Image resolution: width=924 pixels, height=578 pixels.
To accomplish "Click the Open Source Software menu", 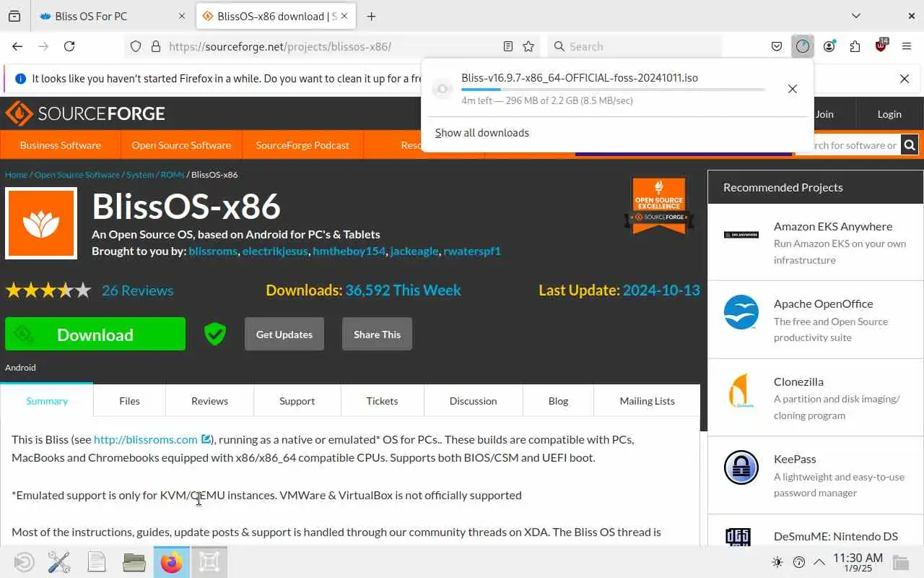I will click(x=181, y=145).
